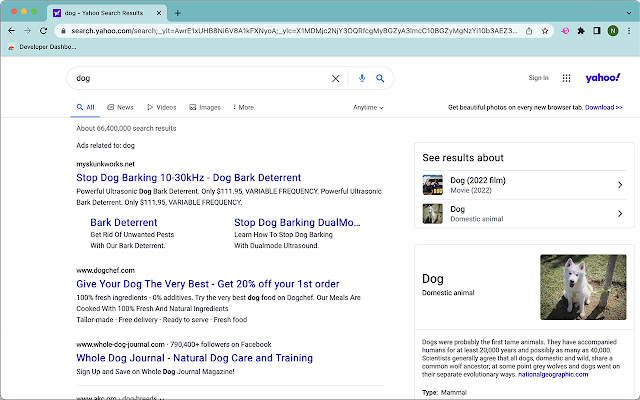Go back with browser back arrow
640x400 pixels.
pyautogui.click(x=11, y=31)
